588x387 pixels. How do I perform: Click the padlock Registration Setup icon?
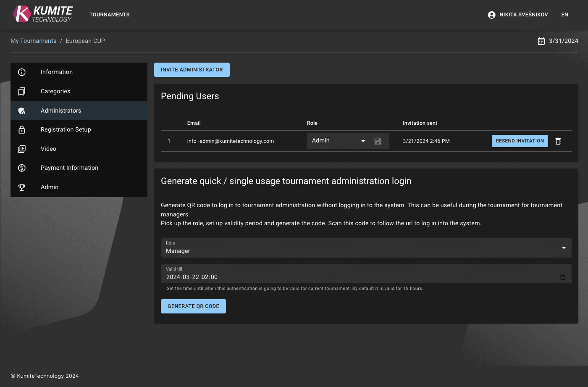22,130
